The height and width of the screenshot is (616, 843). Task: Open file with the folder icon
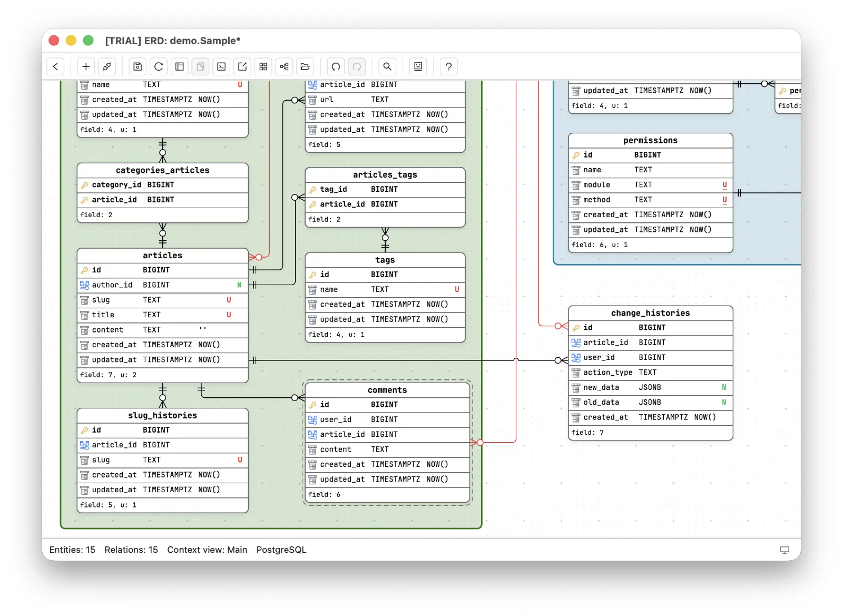pyautogui.click(x=305, y=66)
